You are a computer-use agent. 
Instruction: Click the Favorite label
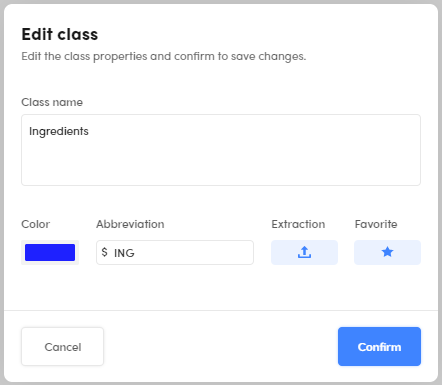pyautogui.click(x=376, y=224)
